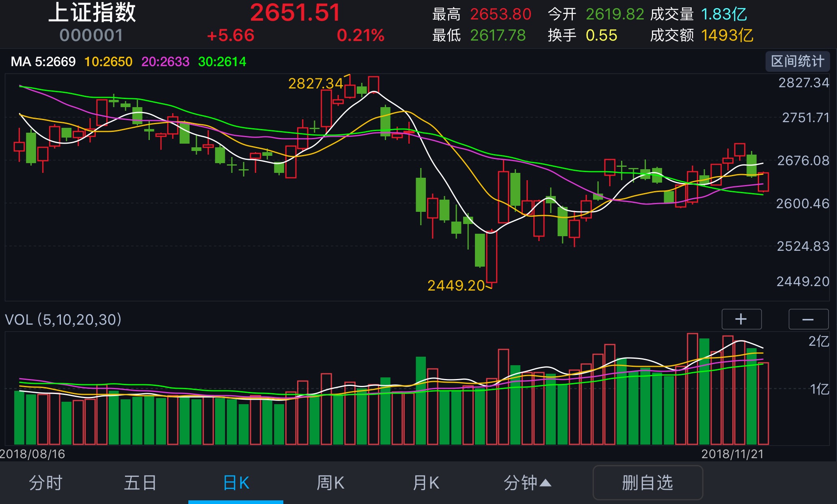This screenshot has width=837, height=504.
Task: Tap the MA 5:2669 indicator label
Action: (x=43, y=62)
